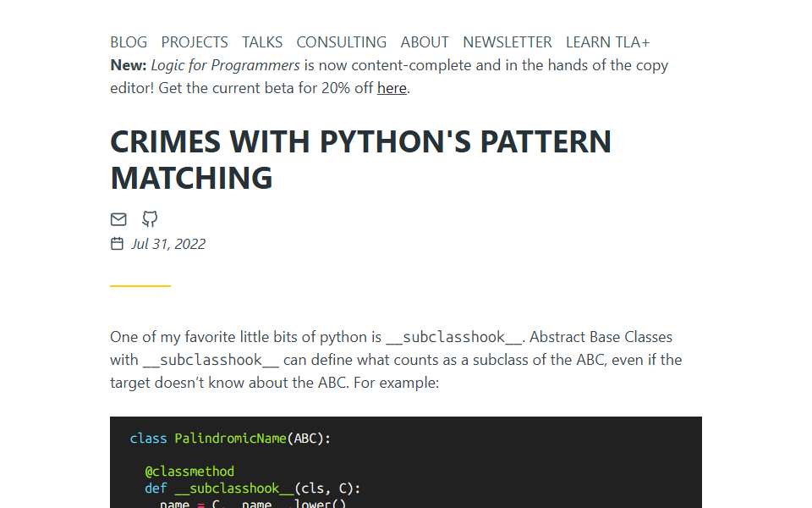
Task: Click the '@classmethod' decorator line
Action: [189, 472]
